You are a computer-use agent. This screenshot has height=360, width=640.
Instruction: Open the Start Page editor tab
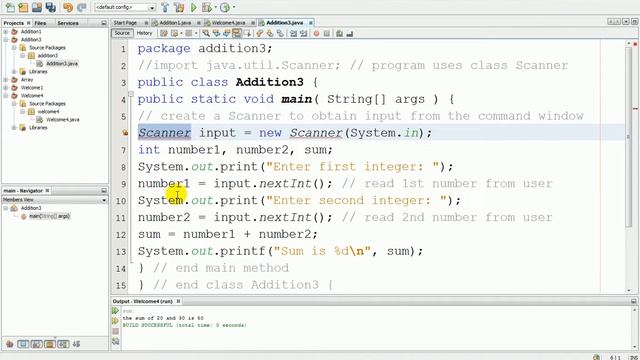click(x=125, y=23)
